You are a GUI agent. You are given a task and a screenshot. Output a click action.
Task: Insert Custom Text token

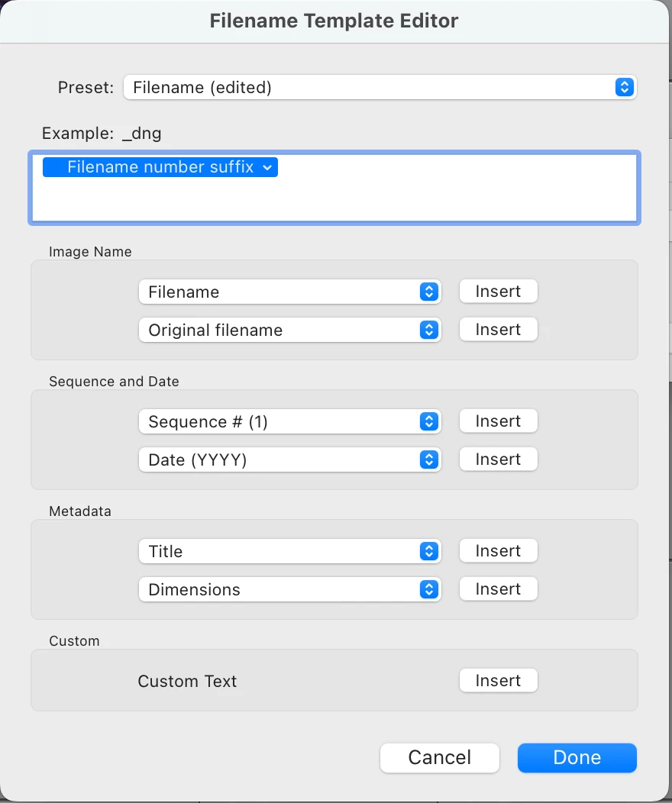(498, 681)
